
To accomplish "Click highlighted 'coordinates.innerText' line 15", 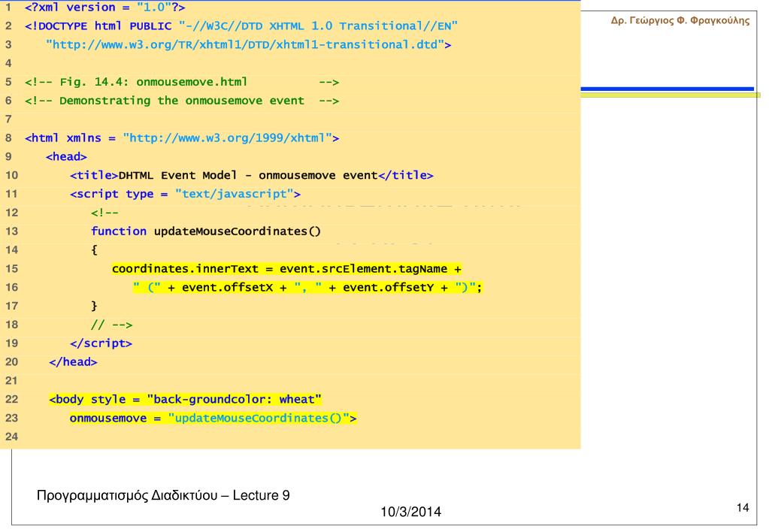I will (x=287, y=269).
